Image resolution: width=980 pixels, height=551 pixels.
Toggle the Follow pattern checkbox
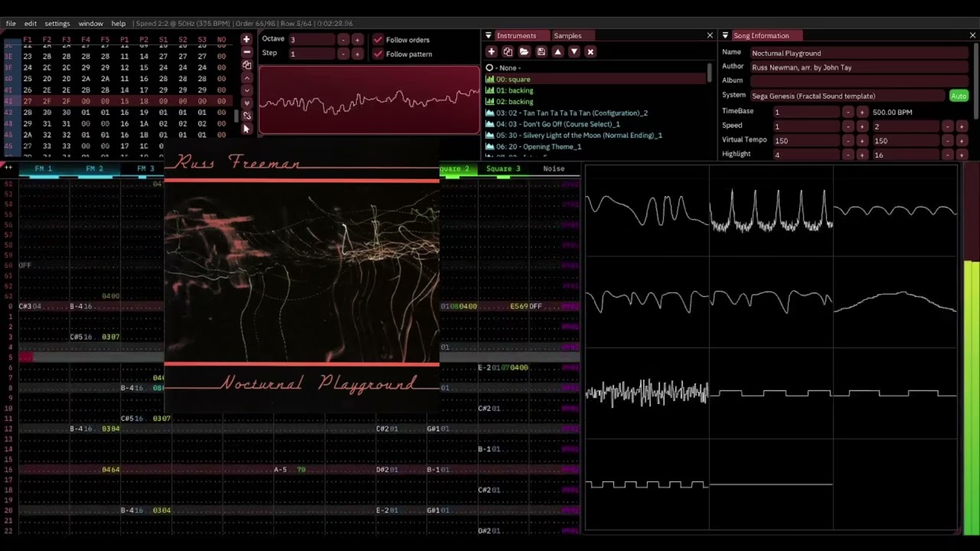point(377,54)
